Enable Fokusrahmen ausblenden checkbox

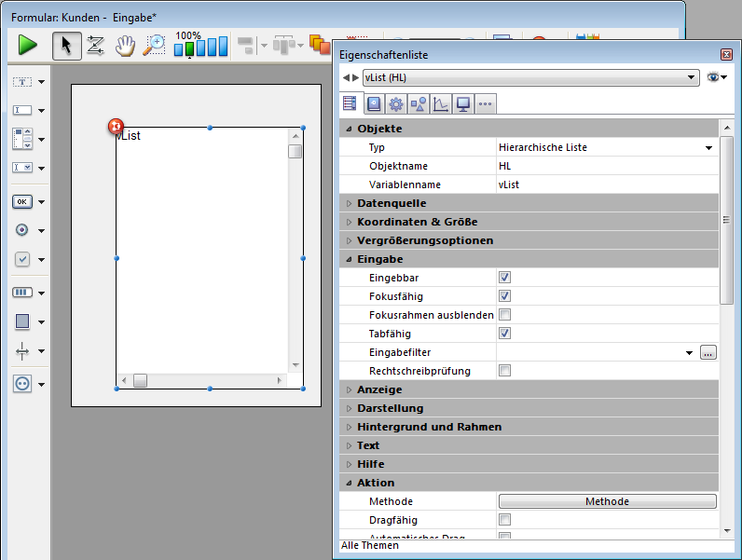pos(504,315)
